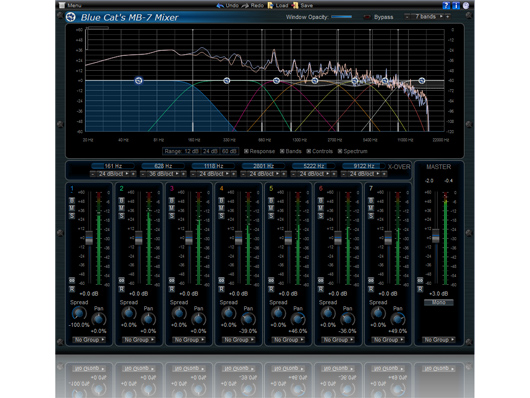The width and height of the screenshot is (530, 398).
Task: Open band 3 No Group dropdown
Action: (189, 340)
